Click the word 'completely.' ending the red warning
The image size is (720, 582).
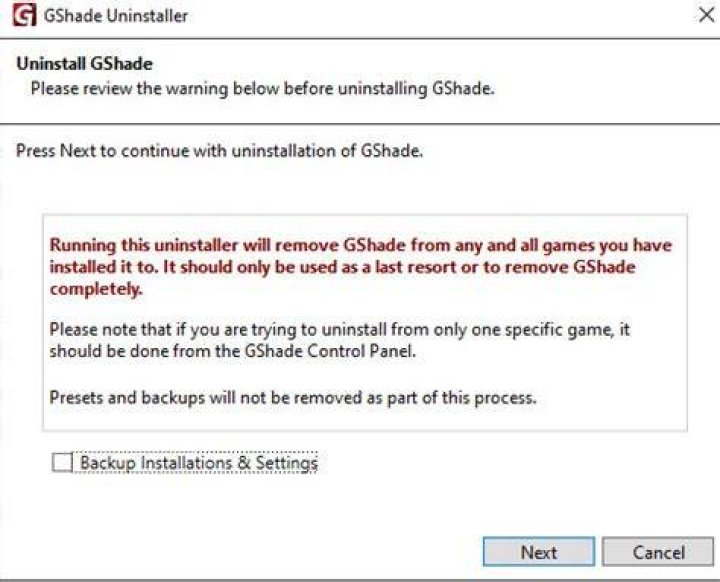96,289
